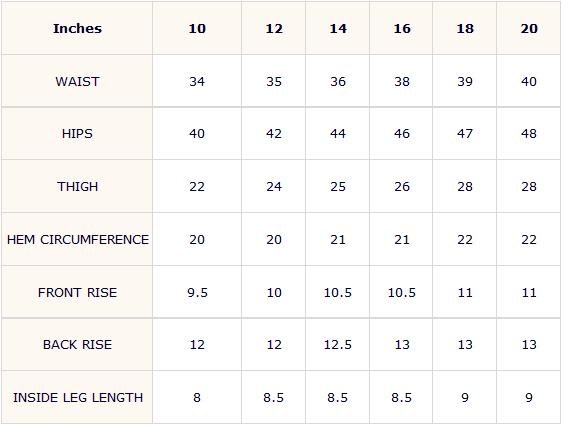Screen dimensions: 564x427
Task: Click thigh value 24 for size 12
Action: (274, 187)
